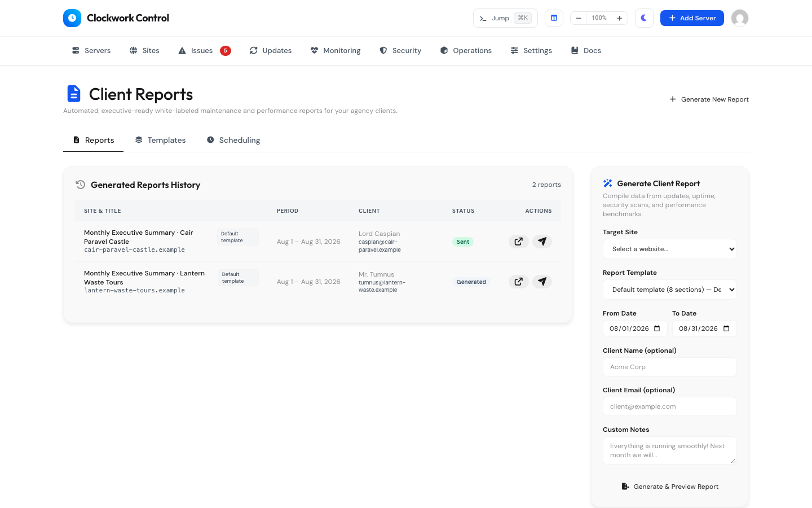The width and height of the screenshot is (812, 508).
Task: Open the To Date calendar picker icon
Action: tap(726, 329)
